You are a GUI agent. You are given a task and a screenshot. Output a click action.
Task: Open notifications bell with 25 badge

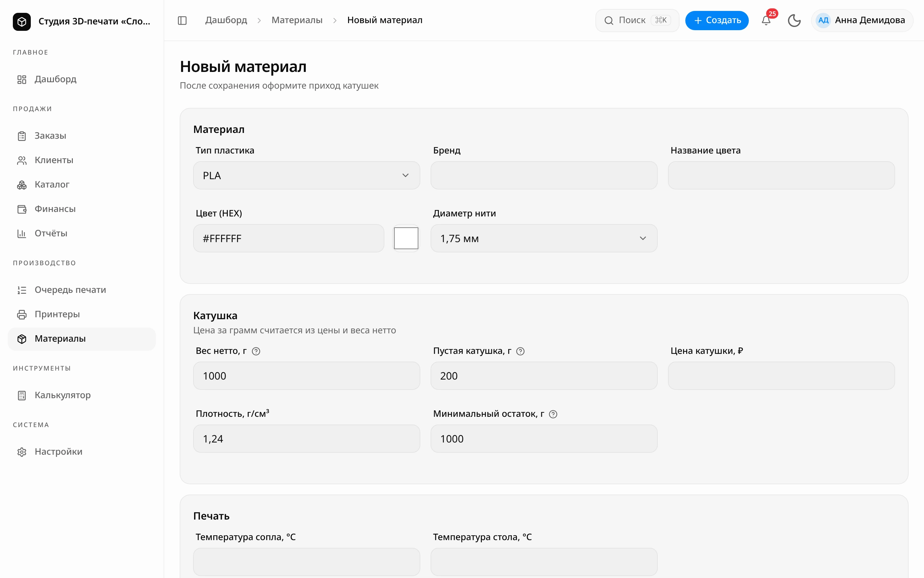pyautogui.click(x=766, y=20)
